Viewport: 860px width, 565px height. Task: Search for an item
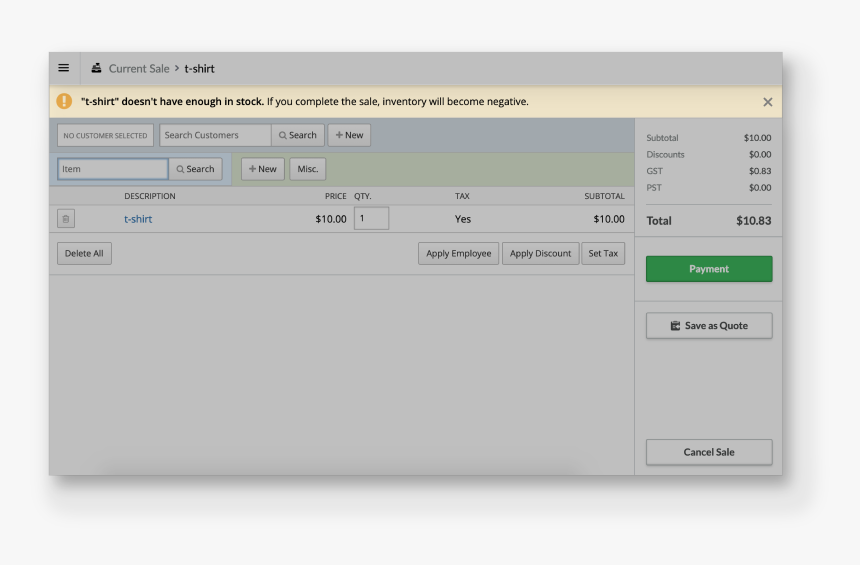click(195, 169)
